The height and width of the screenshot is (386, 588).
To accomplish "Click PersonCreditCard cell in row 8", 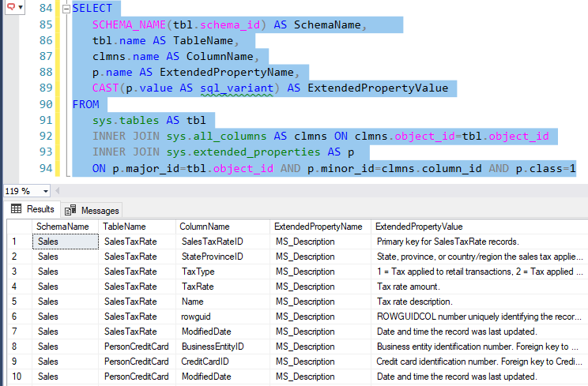I will [137, 347].
